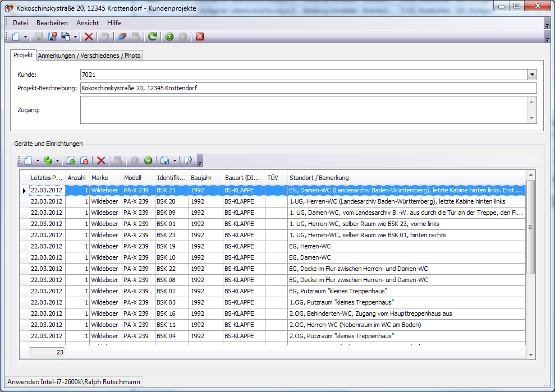Open the New document dropdown arrow in the main toolbar

(25, 37)
